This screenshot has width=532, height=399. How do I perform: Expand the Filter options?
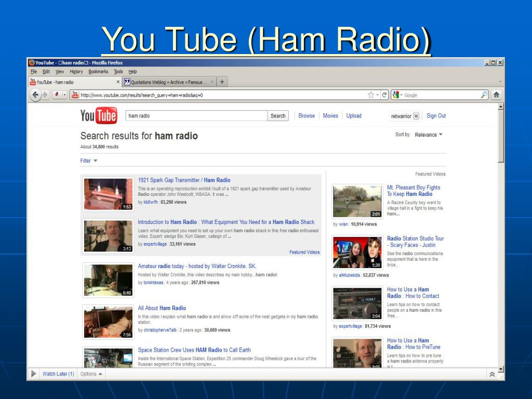(88, 161)
